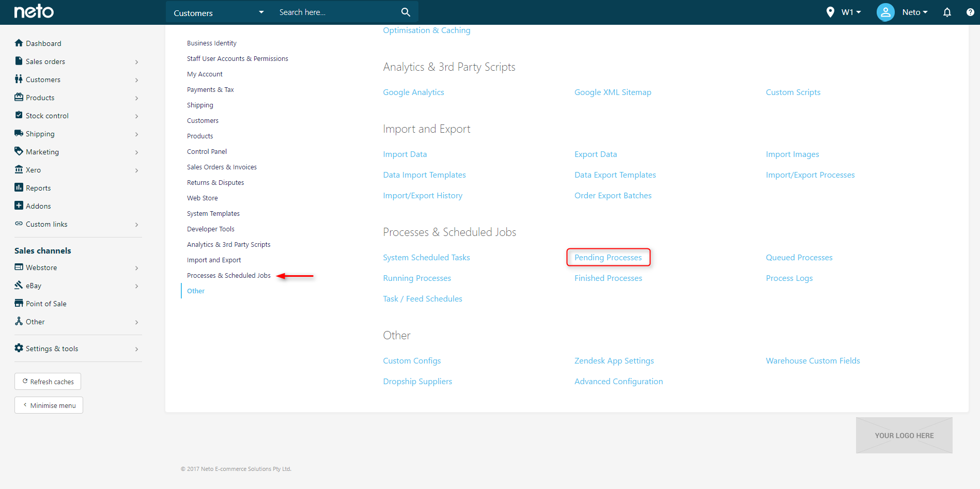Click the Other channels network icon

19,321
